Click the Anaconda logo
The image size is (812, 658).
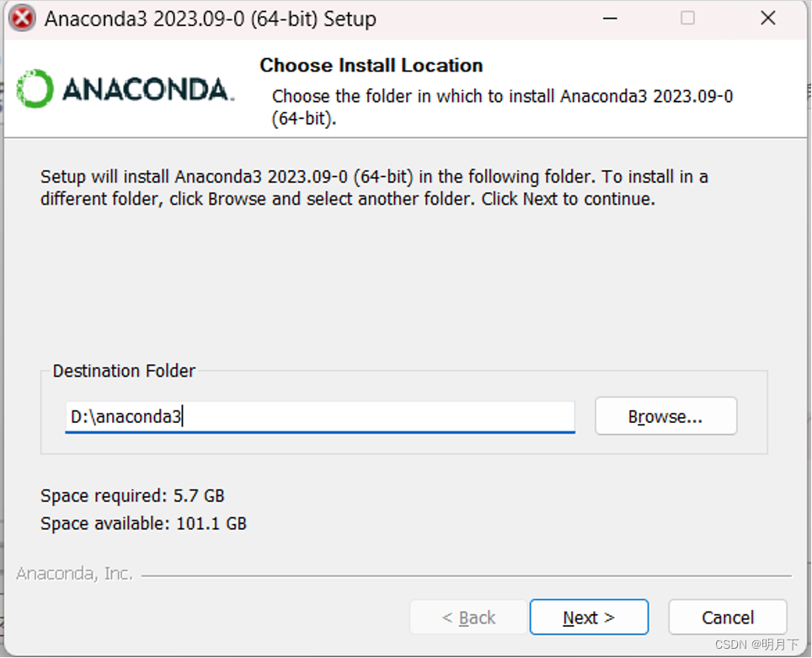[34, 88]
